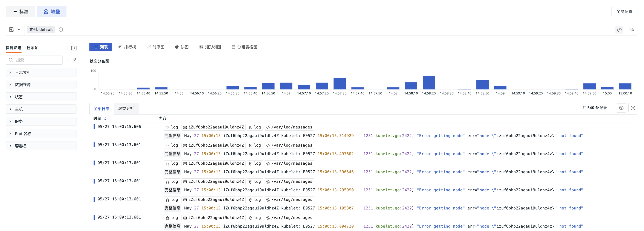Image resolution: width=644 pixels, height=231 pixels.
Task: Click host tag in 15:00:15.606 row
Action: [214, 127]
